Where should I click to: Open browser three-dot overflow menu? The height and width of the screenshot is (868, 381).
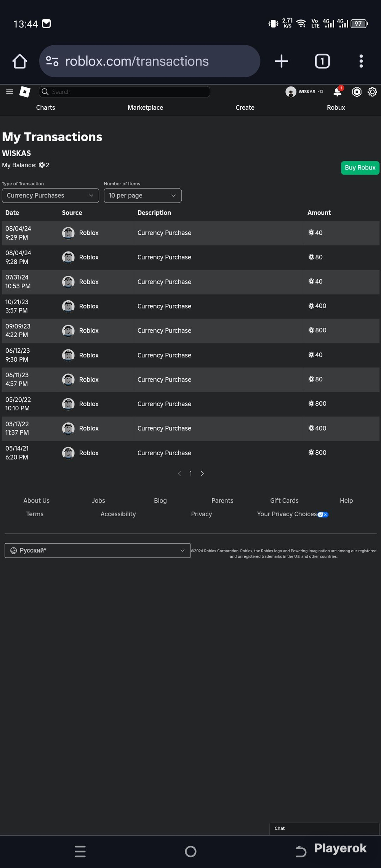[361, 61]
